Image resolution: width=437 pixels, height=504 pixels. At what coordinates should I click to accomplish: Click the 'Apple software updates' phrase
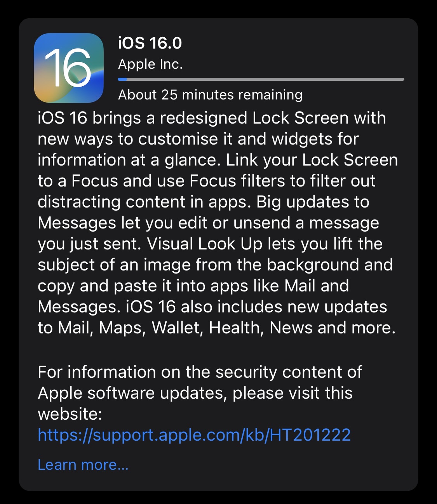coord(132,393)
